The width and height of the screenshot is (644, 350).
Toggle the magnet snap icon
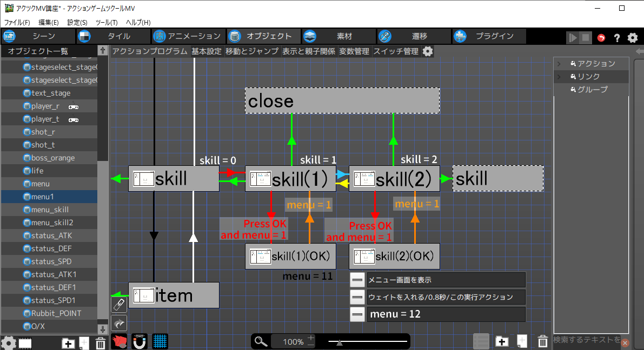(x=140, y=341)
